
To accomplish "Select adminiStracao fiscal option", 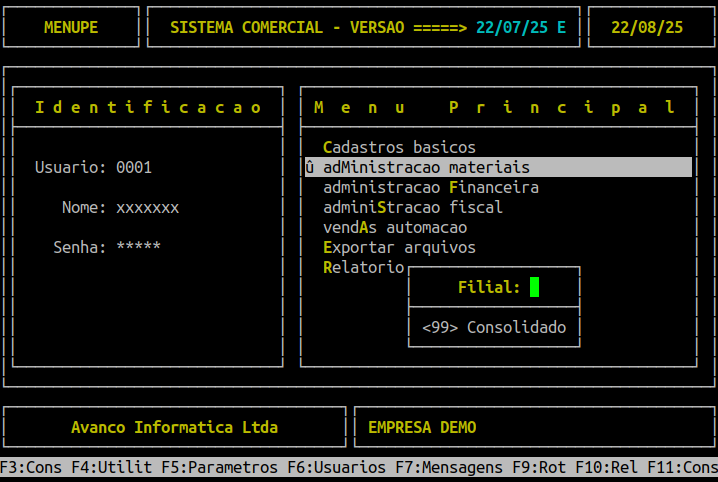I will point(413,207).
